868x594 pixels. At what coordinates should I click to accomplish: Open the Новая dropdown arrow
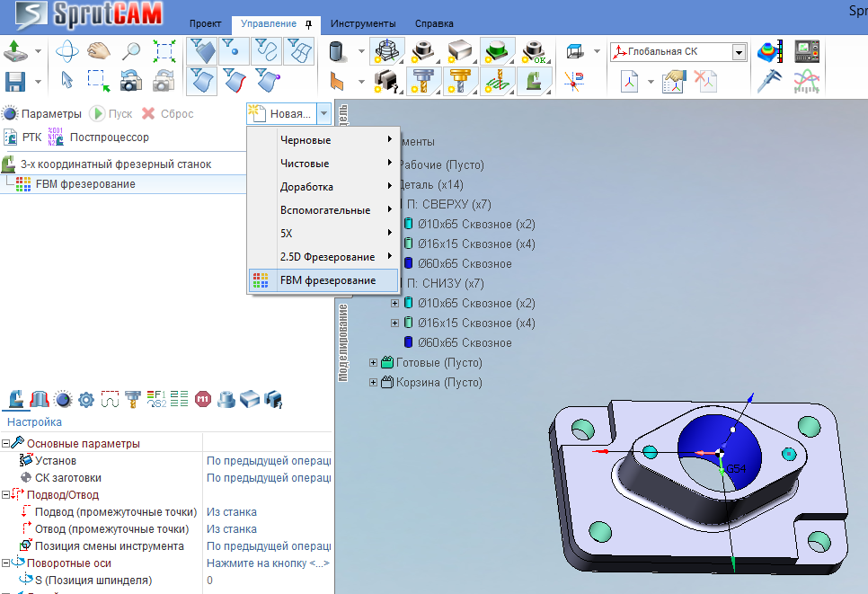coord(323,113)
